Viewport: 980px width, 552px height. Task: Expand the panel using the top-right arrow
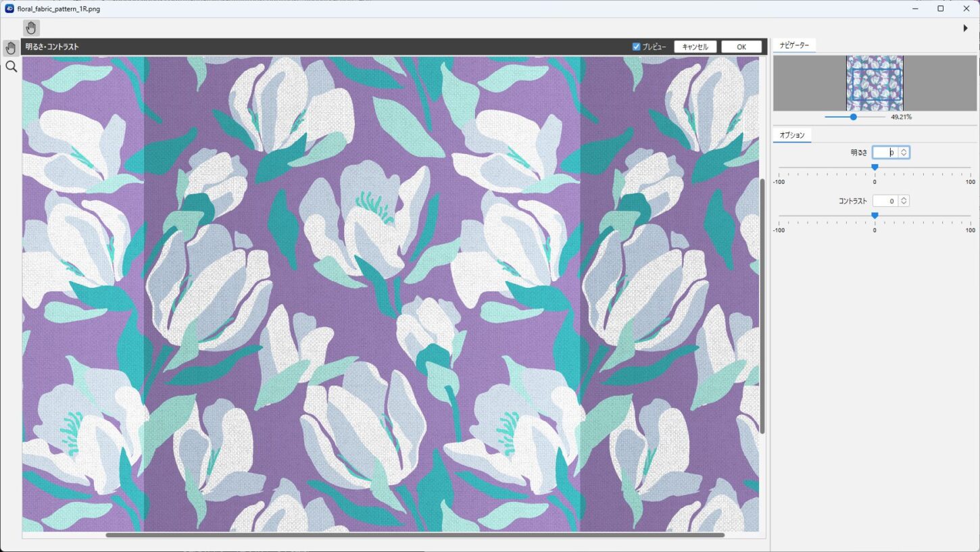(x=965, y=28)
